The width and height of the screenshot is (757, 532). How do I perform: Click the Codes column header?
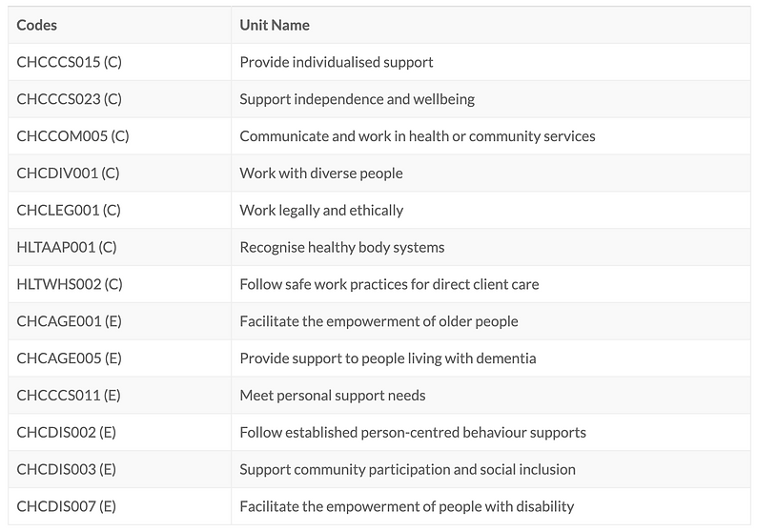coord(36,25)
